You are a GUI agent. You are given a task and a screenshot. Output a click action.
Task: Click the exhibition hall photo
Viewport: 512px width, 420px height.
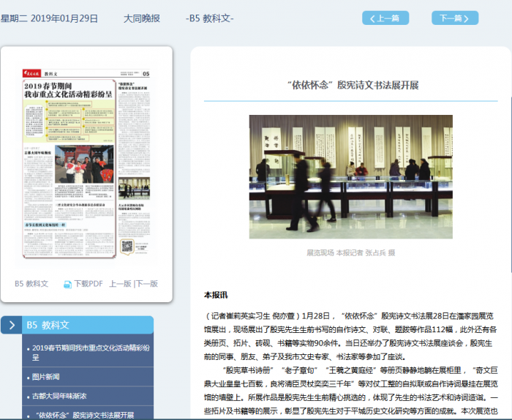350,176
